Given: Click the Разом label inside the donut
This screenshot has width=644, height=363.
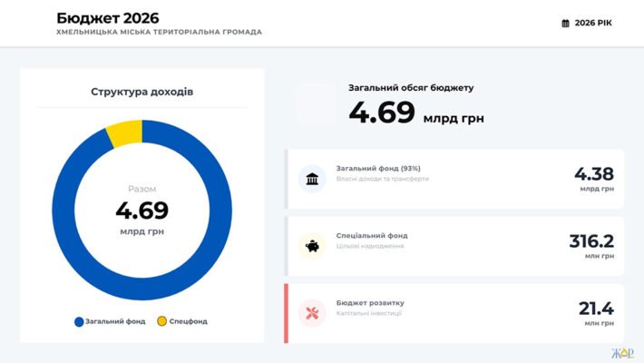Looking at the screenshot, I should [142, 189].
